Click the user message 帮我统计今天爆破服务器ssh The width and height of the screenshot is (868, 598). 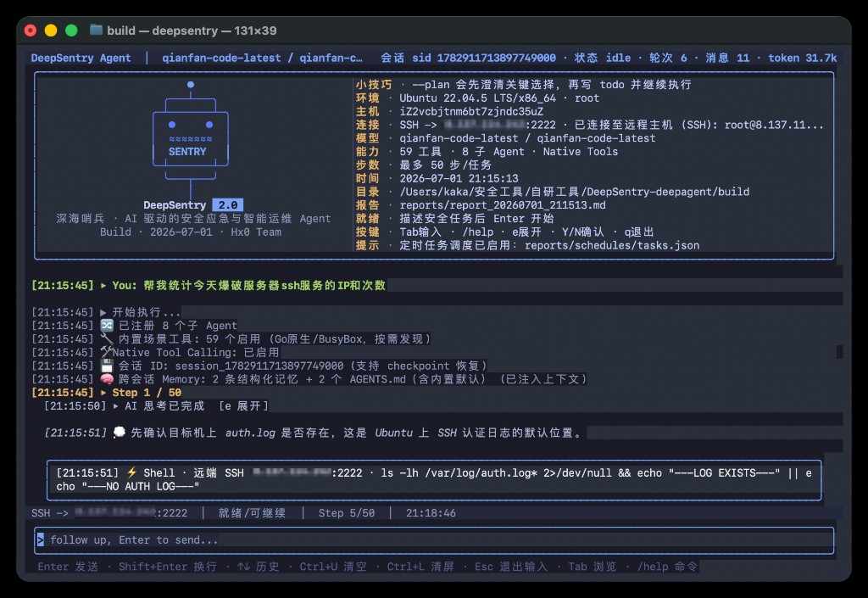click(x=264, y=285)
